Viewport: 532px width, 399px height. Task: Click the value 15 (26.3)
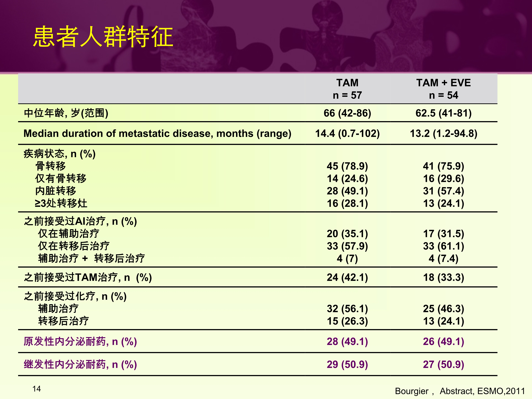tap(347, 321)
